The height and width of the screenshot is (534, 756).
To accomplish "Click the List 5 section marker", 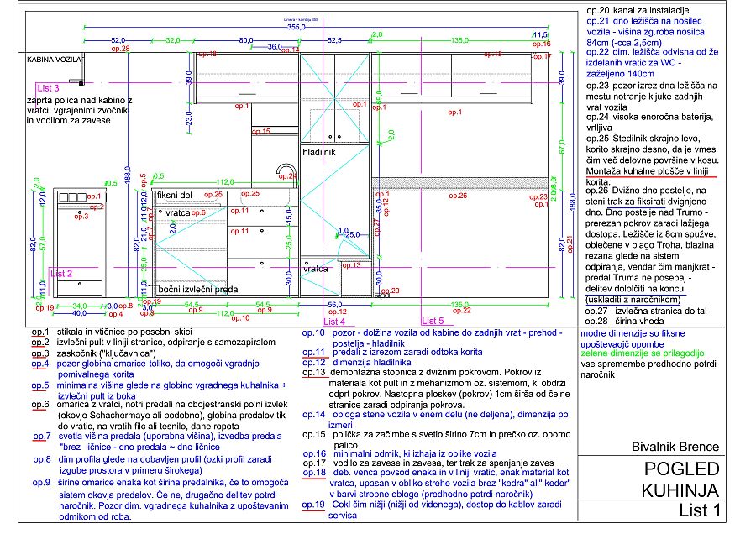I will coord(432,321).
